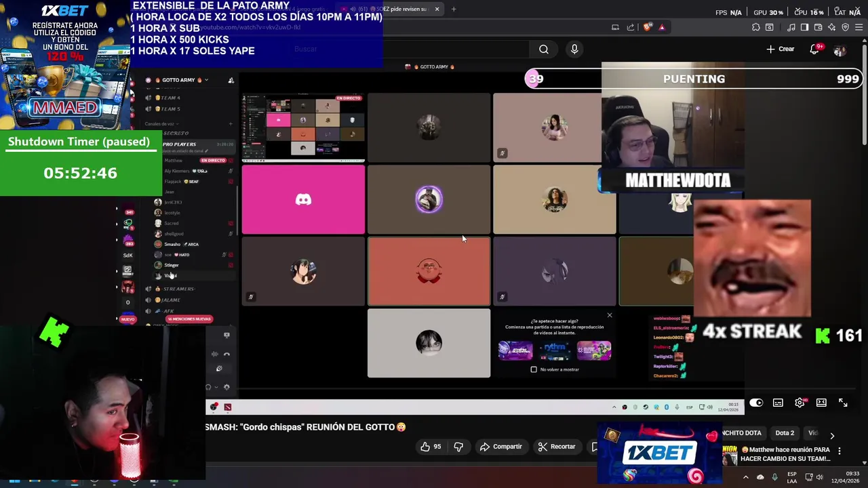Show hidden tray icons chevron

(745, 477)
